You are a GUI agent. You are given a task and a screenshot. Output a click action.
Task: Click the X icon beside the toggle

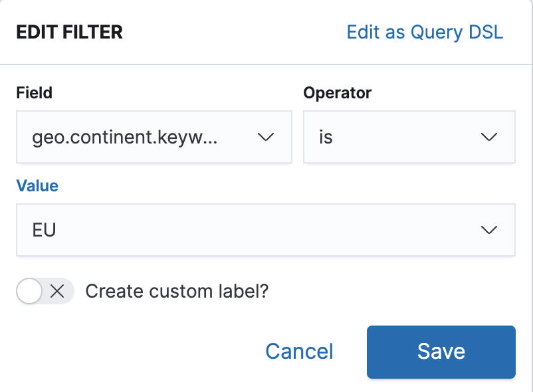(56, 291)
